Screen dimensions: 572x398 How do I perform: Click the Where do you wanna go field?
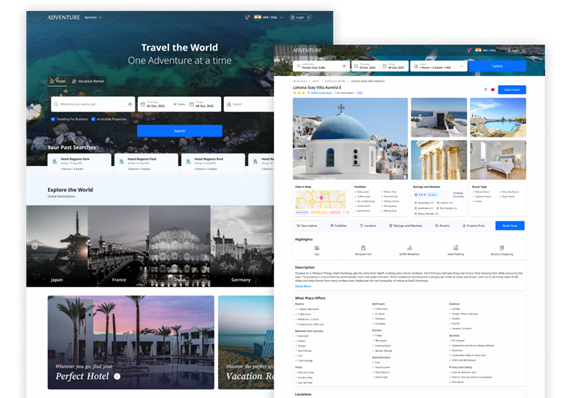[93, 104]
